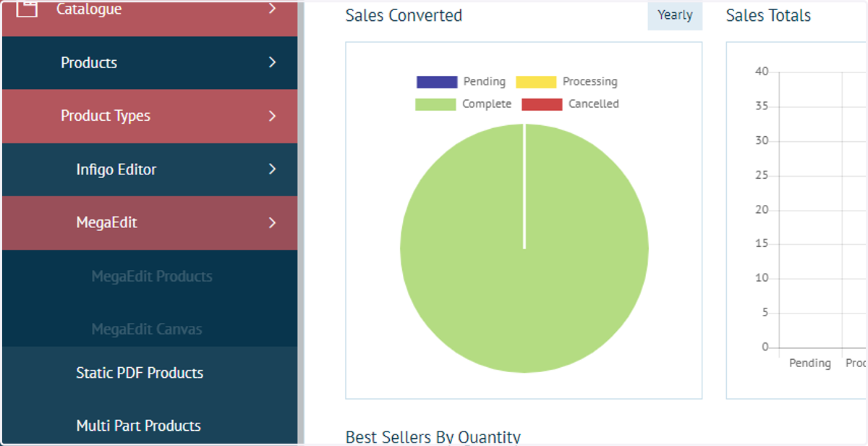The width and height of the screenshot is (868, 446).
Task: Open Static PDF Products
Action: pos(140,373)
